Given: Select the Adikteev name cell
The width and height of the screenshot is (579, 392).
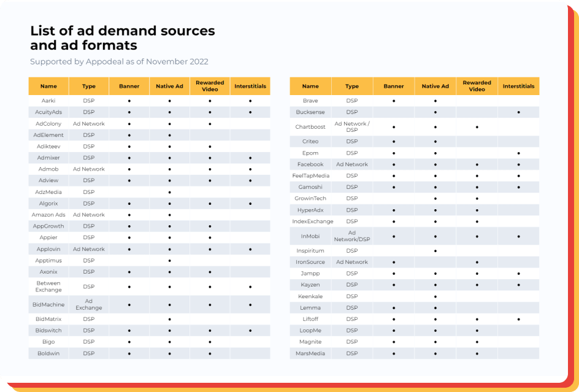Looking at the screenshot, I should [x=48, y=147].
